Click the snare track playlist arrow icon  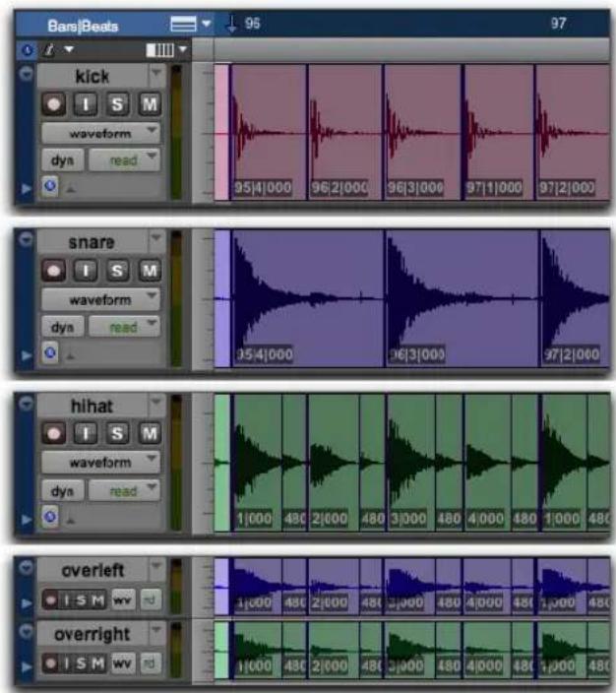[x=27, y=355]
